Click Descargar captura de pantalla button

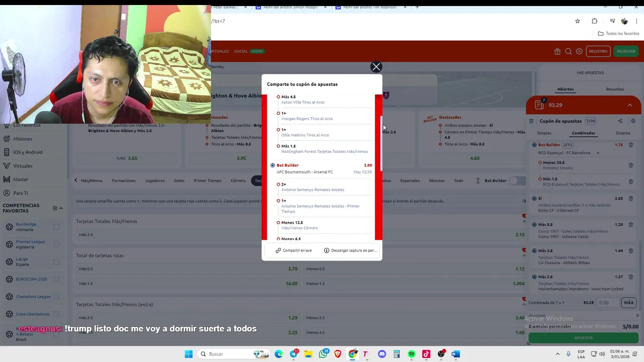click(350, 250)
